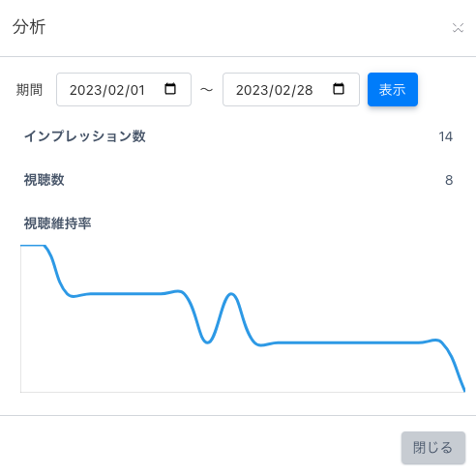
Task: Click the 視聴数 label
Action: [45, 180]
